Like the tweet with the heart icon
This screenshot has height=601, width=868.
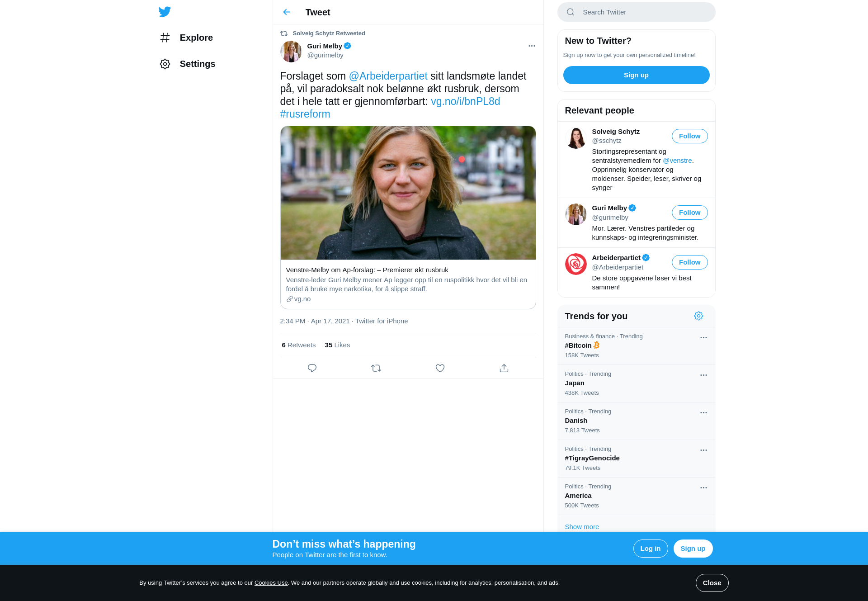pos(440,368)
